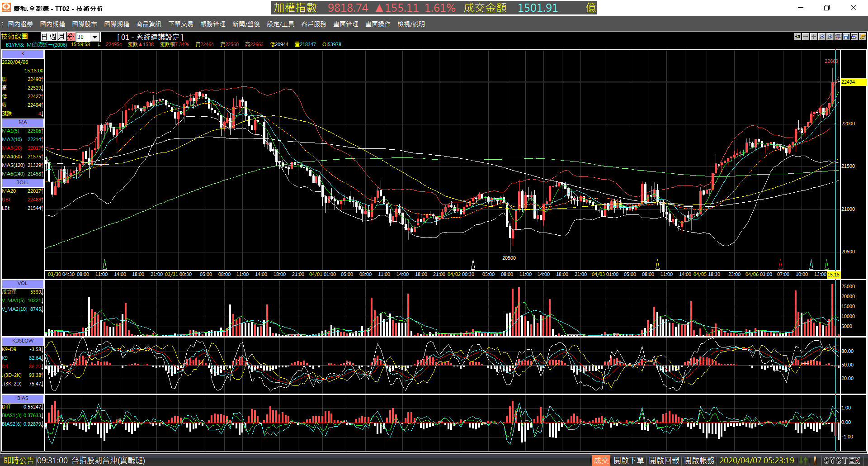Open the 國際期權 menu

coord(117,24)
